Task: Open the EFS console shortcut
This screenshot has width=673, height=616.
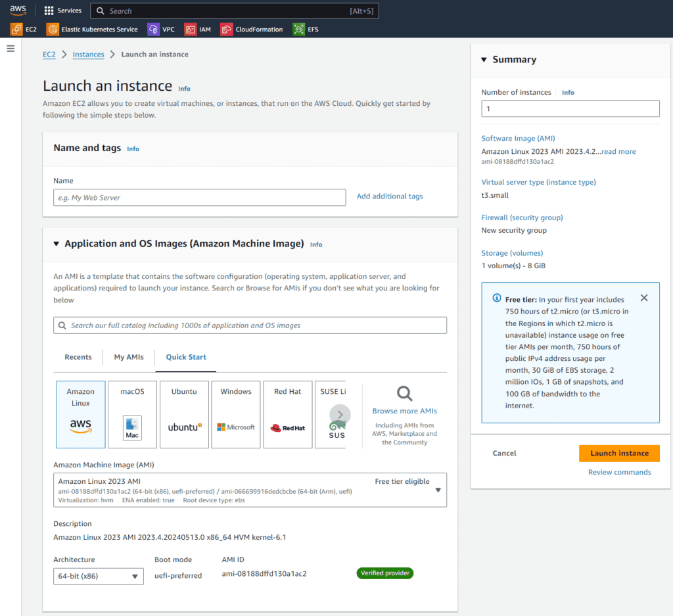Action: 306,29
